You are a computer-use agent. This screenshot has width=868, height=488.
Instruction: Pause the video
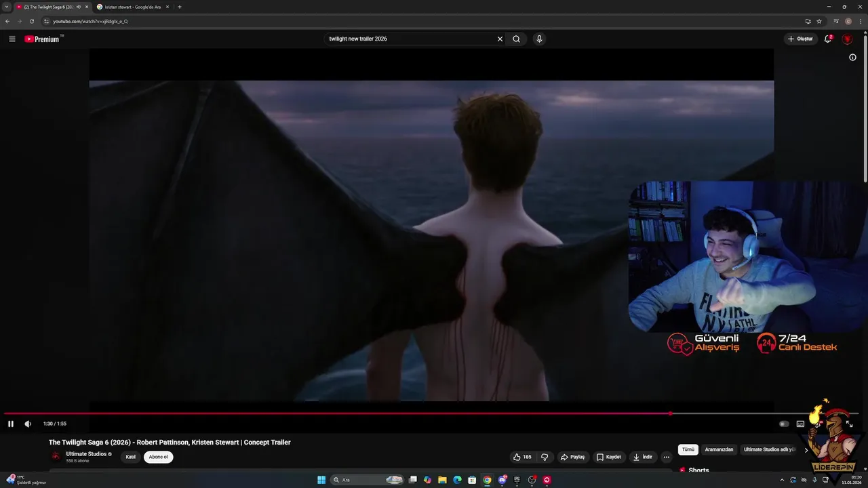click(x=11, y=424)
